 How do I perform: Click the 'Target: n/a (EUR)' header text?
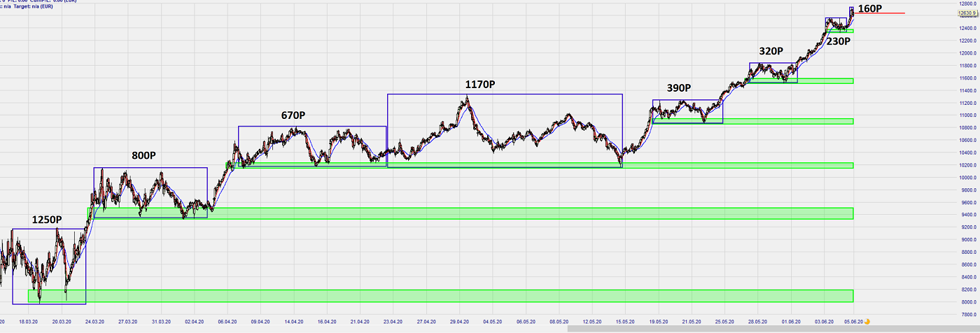point(32,6)
